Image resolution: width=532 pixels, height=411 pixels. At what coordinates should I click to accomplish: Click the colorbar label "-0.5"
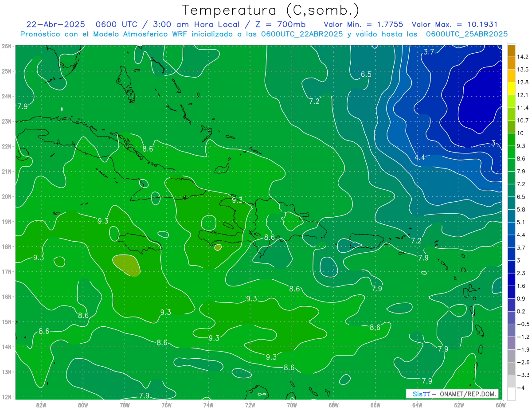[522, 324]
